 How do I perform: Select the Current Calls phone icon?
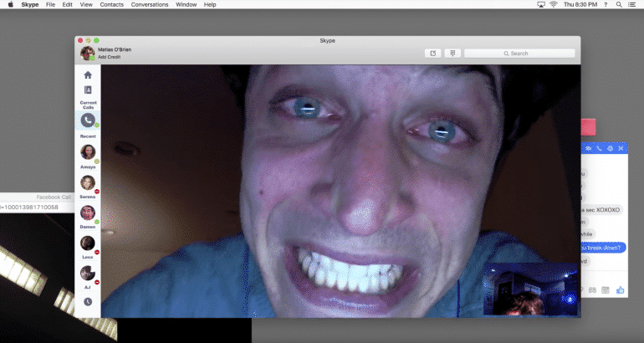click(x=88, y=121)
